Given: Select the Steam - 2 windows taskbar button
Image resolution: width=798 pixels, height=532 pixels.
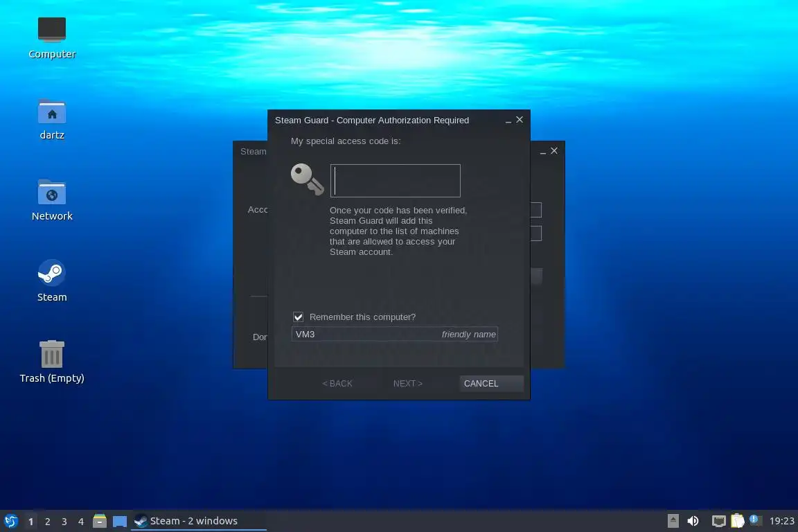Looking at the screenshot, I should click(x=199, y=521).
